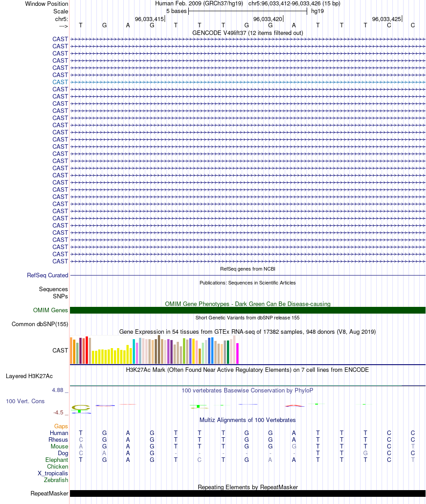Click the RefSeq Curated intron line
Image resolution: width=426 pixels, height=504 pixels.
pyautogui.click(x=248, y=276)
